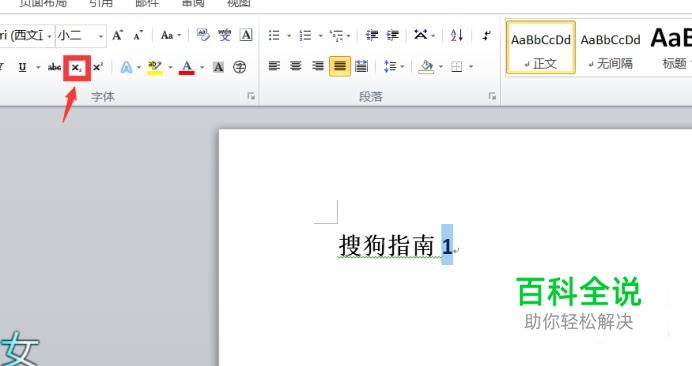Click the Shrink Font button
Screen dimensions: 692x366
138,35
